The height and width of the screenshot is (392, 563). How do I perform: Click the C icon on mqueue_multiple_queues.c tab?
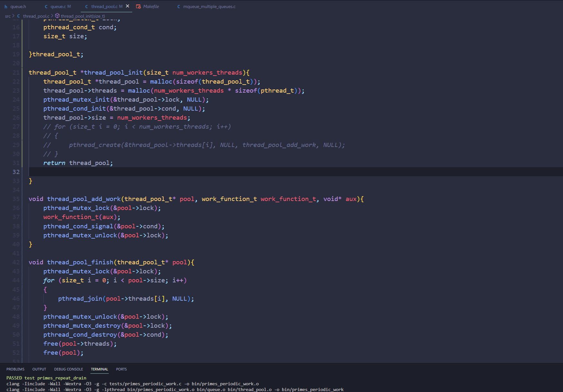(179, 6)
